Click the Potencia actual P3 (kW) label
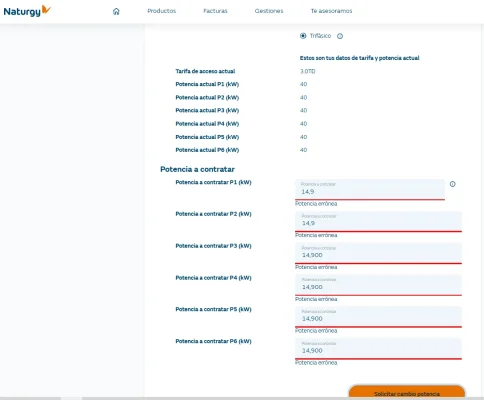The width and height of the screenshot is (484, 400). (x=207, y=110)
